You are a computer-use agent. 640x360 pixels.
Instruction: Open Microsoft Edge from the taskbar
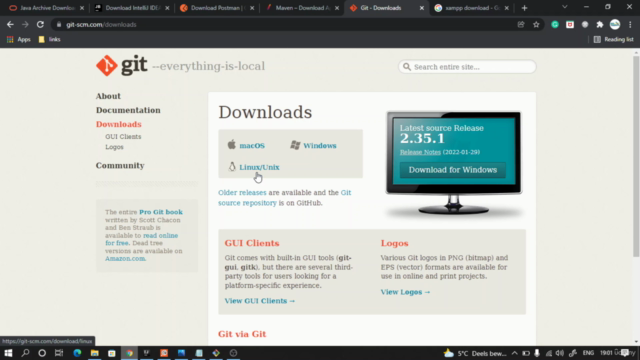pyautogui.click(x=77, y=353)
